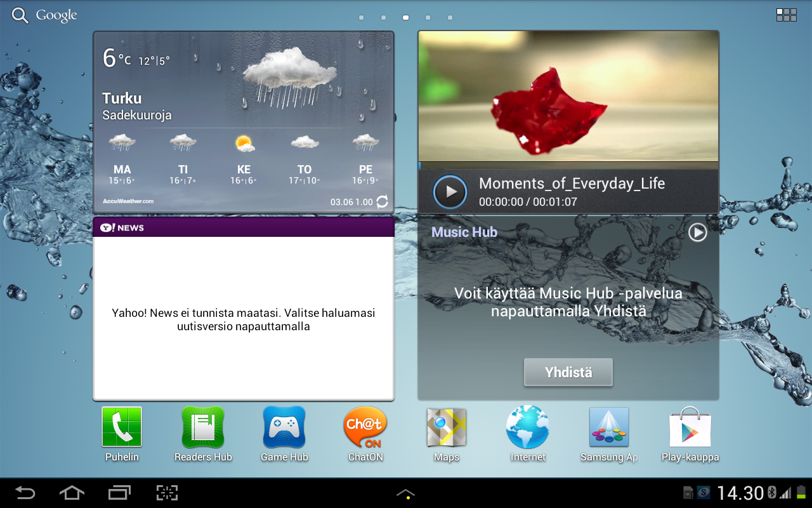Select the MA forecast day
Image resolution: width=812 pixels, height=508 pixels.
point(122,159)
